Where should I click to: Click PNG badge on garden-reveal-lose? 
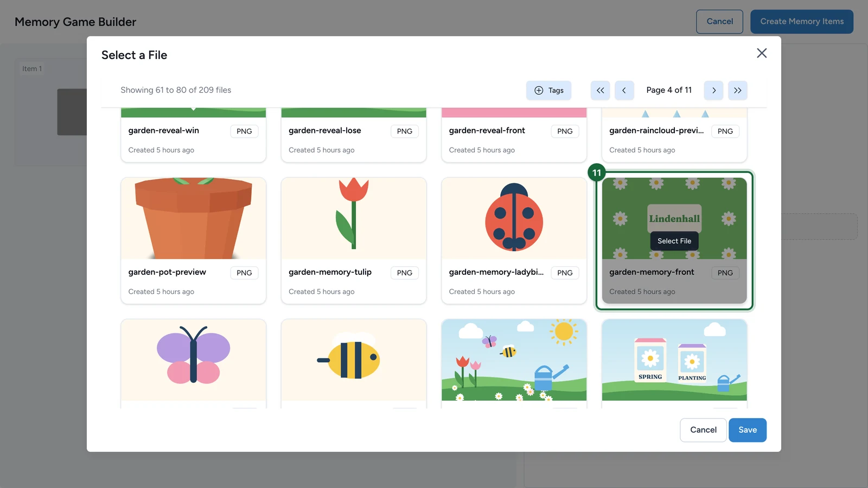405,131
